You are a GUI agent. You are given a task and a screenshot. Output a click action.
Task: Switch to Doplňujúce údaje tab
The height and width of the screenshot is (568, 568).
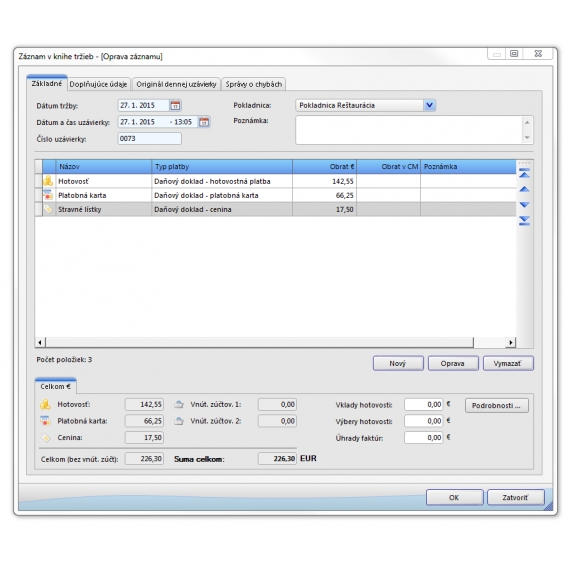pyautogui.click(x=98, y=84)
